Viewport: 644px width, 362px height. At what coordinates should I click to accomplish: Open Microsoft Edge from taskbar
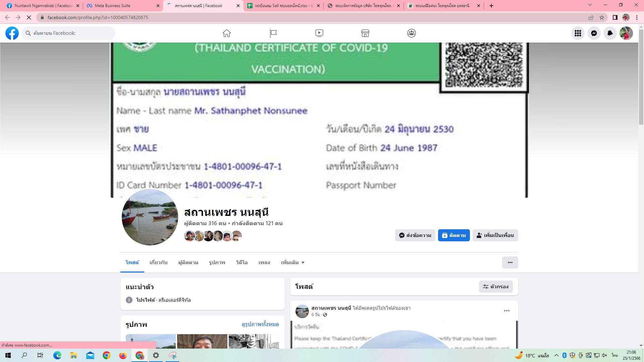coord(57,355)
